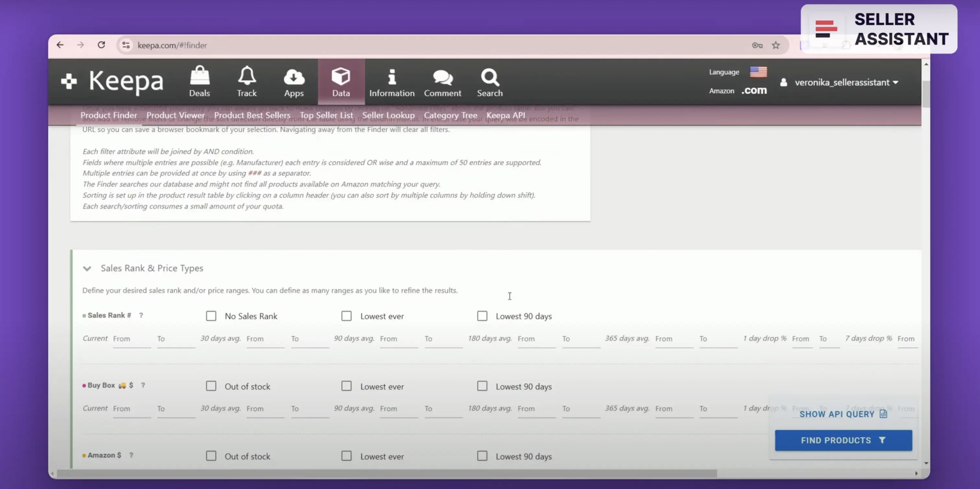Change Amazon .com marketplace selector
Viewport: 980px width, 489px height.
[754, 90]
